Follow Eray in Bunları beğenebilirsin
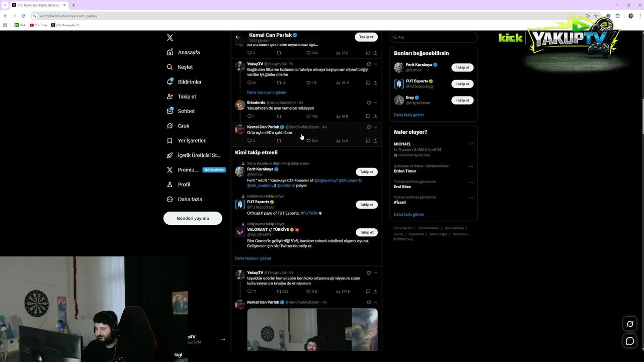This screenshot has height=362, width=644. click(x=462, y=100)
